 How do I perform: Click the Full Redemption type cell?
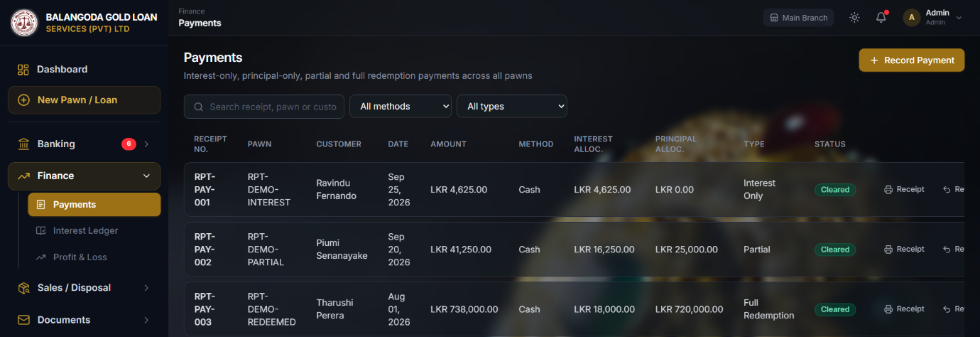tap(769, 309)
